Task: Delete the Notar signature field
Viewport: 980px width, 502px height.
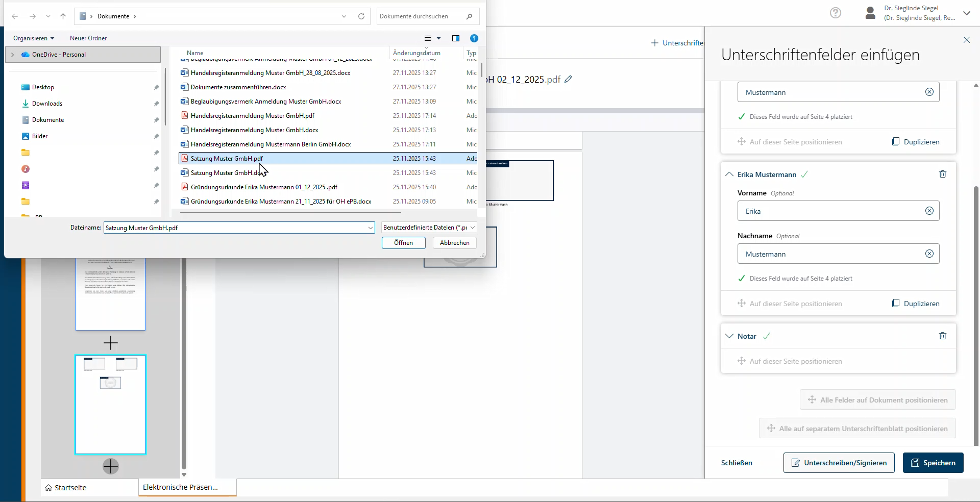Action: [x=942, y=336]
